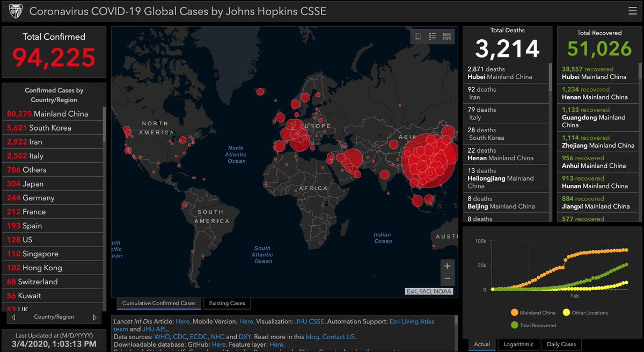Open the ECDC data source link

click(199, 337)
